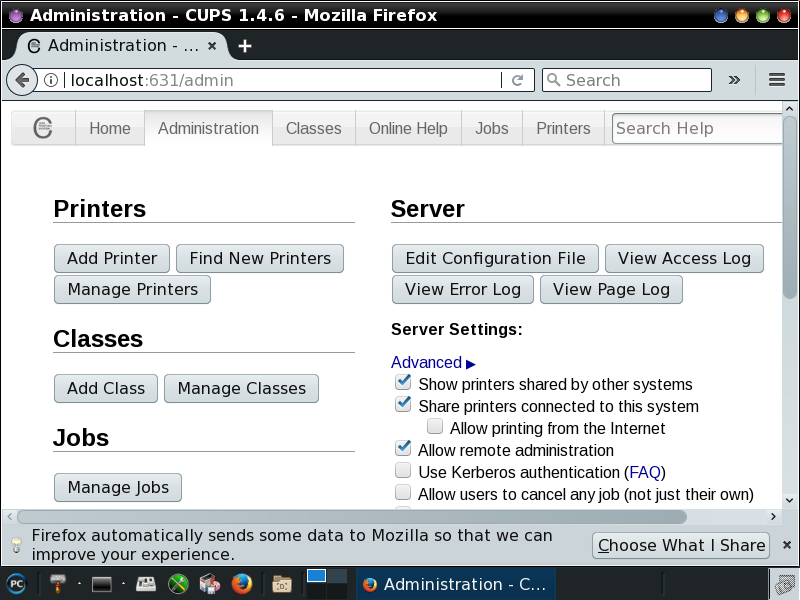
Task: Open the Firefox hamburger menu
Action: tap(776, 80)
